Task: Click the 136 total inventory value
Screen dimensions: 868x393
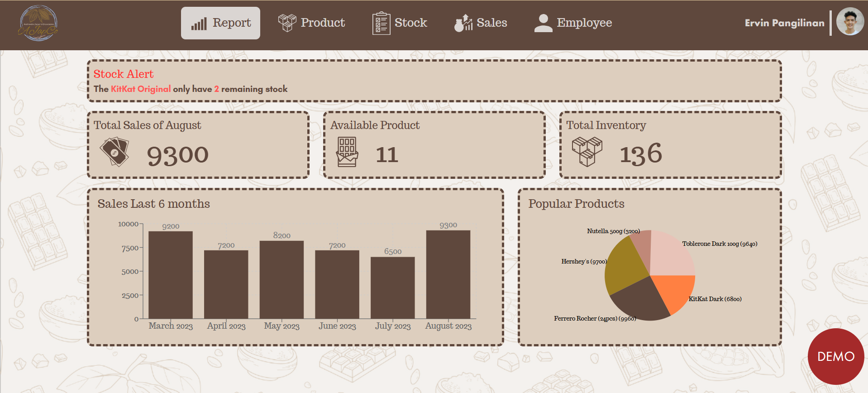Action: pyautogui.click(x=640, y=153)
